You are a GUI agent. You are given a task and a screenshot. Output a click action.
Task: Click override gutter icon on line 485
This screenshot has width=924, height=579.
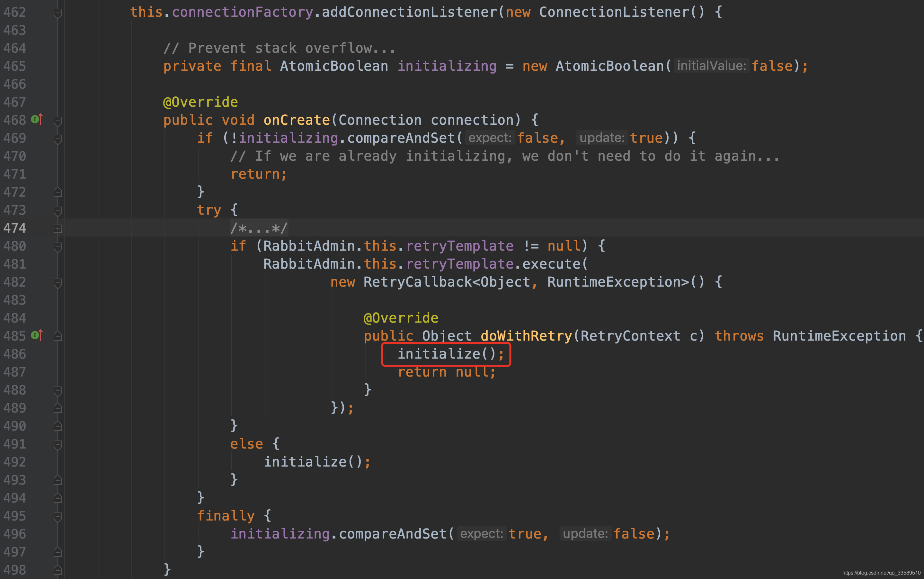[x=37, y=336]
